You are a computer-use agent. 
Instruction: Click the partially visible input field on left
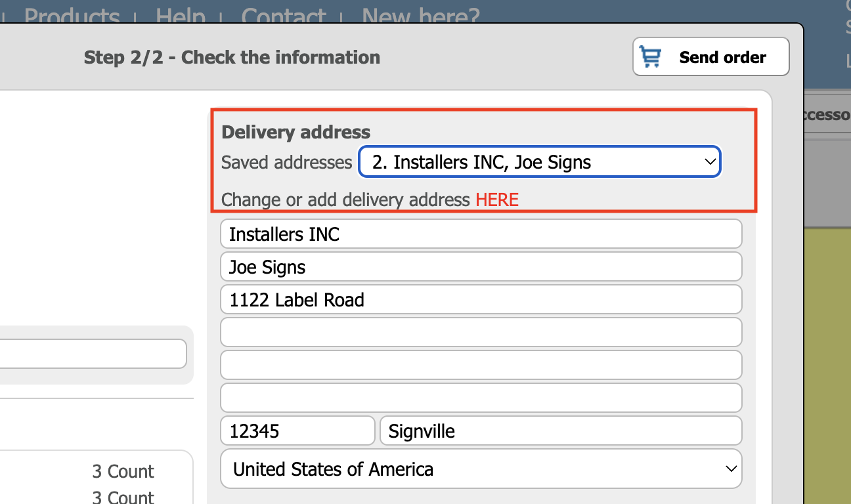click(x=93, y=354)
